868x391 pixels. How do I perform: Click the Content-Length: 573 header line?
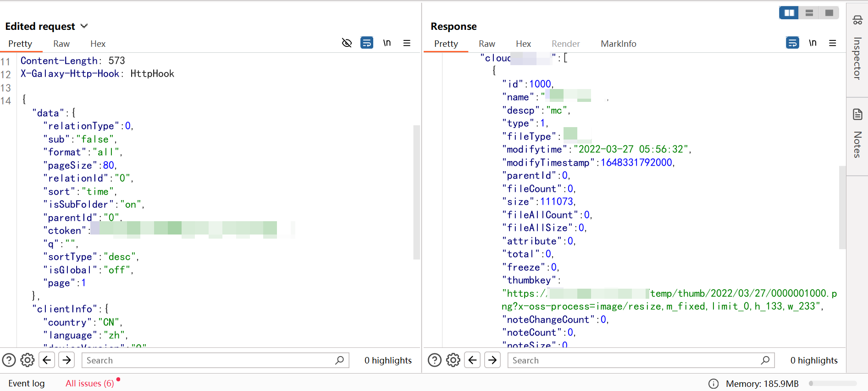point(72,61)
